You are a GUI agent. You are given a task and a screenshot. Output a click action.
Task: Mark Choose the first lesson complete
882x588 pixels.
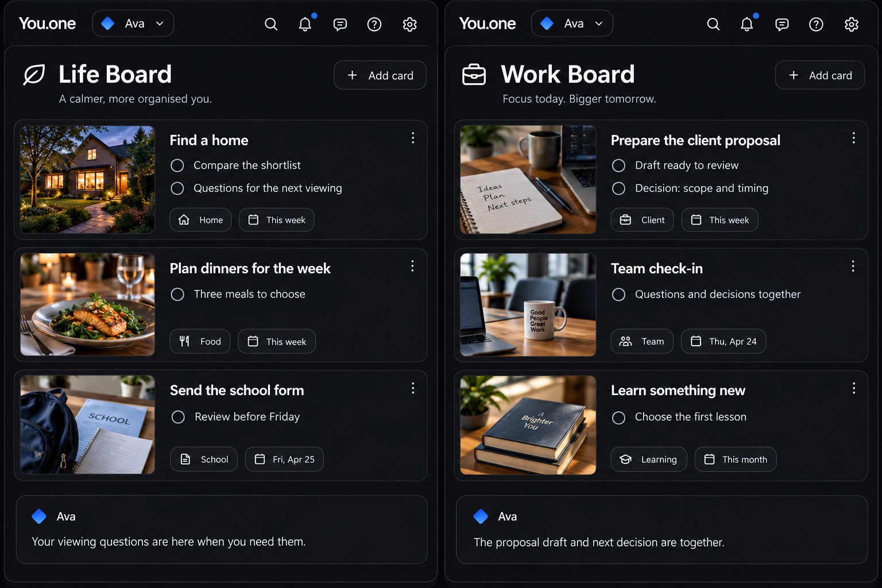pyautogui.click(x=618, y=417)
